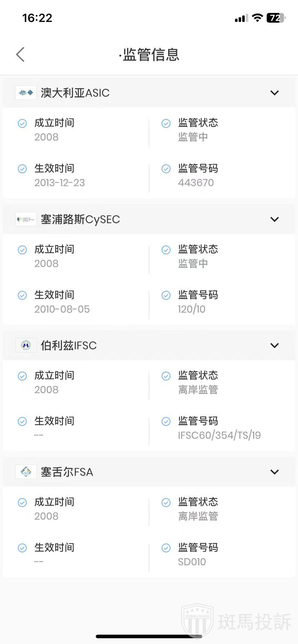Tap license number IFSC60/354/TS/19

(219, 435)
